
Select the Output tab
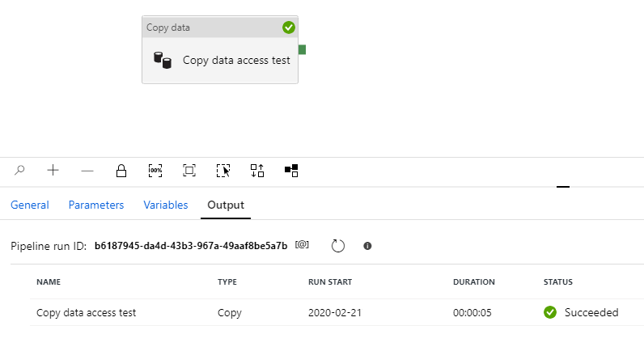226,205
